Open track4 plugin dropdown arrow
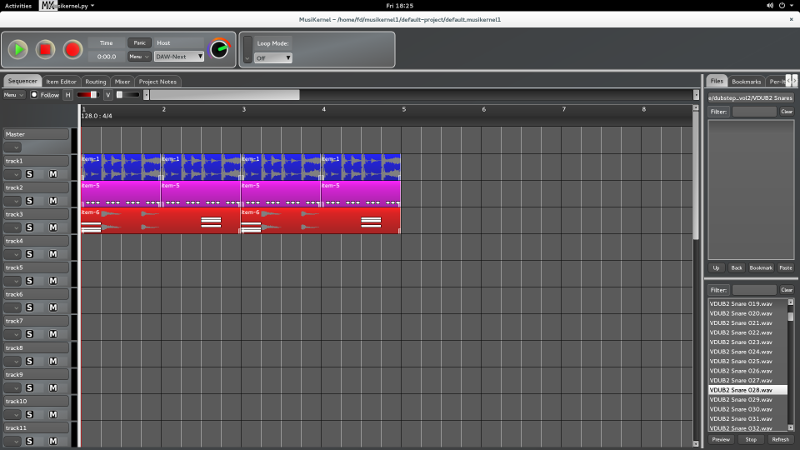The height and width of the screenshot is (450, 800). pos(13,254)
